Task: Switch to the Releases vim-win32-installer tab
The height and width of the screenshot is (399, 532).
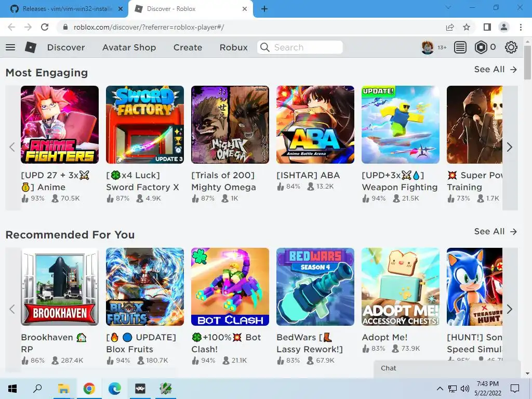Action: tap(66, 9)
